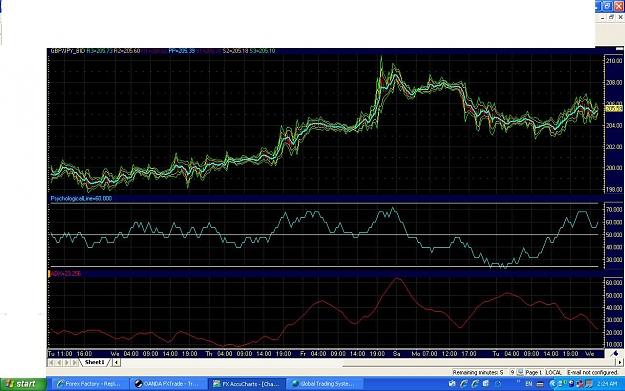The width and height of the screenshot is (625, 391).
Task: Click the keyboard icon in language bar
Action: 540,384
